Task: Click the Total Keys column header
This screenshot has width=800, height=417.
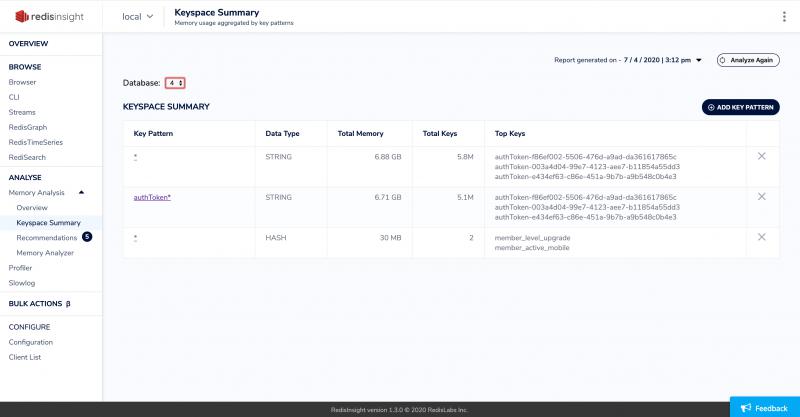Action: coord(440,133)
